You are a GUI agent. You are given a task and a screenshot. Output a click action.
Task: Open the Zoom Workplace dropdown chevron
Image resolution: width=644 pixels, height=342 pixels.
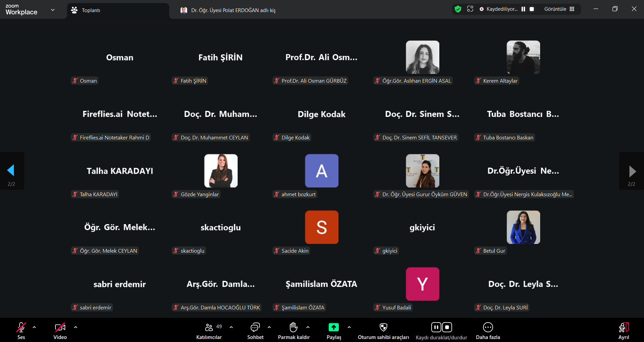[x=53, y=10]
